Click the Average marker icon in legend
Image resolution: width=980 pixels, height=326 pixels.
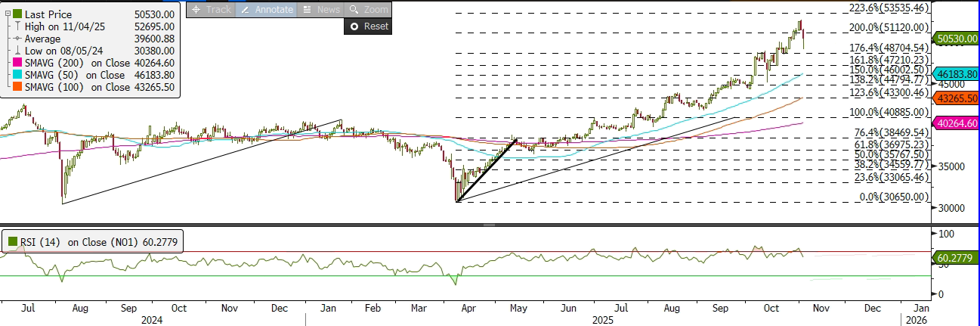17,39
